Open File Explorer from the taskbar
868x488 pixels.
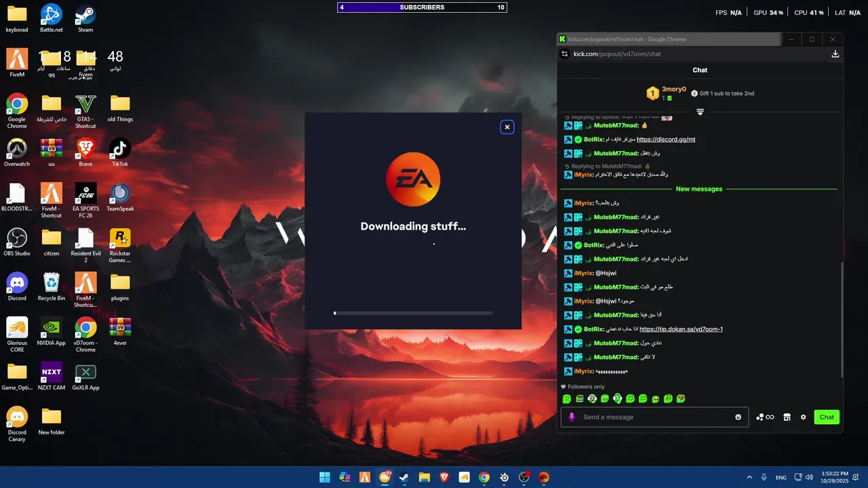425,477
